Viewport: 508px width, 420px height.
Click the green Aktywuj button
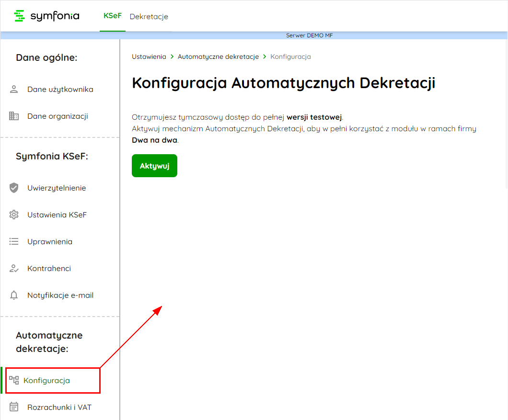(154, 166)
